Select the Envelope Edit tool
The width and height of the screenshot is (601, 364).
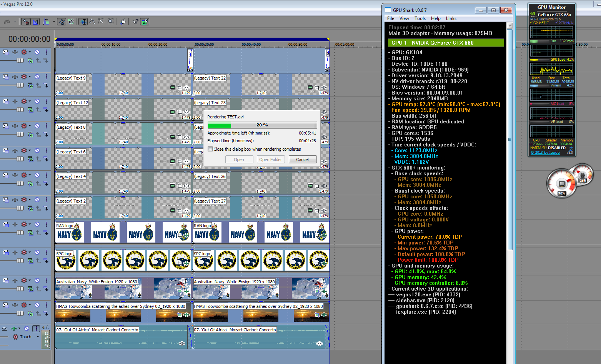click(x=92, y=22)
